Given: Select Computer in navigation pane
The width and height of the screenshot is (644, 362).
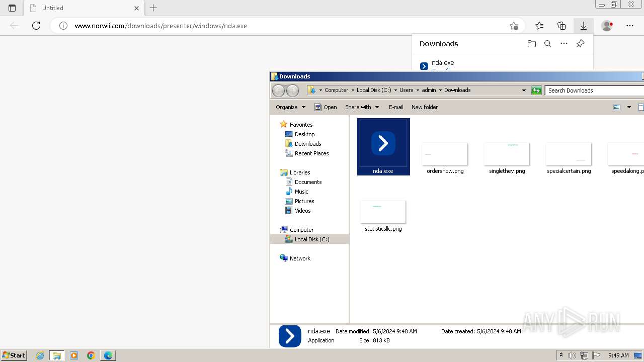Looking at the screenshot, I should [297, 230].
